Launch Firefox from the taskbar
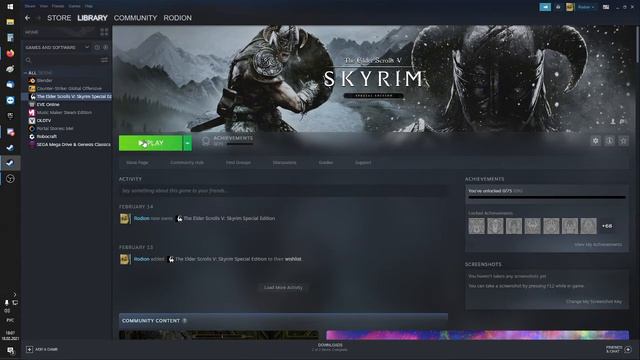This screenshot has width=640, height=360. tap(10, 53)
